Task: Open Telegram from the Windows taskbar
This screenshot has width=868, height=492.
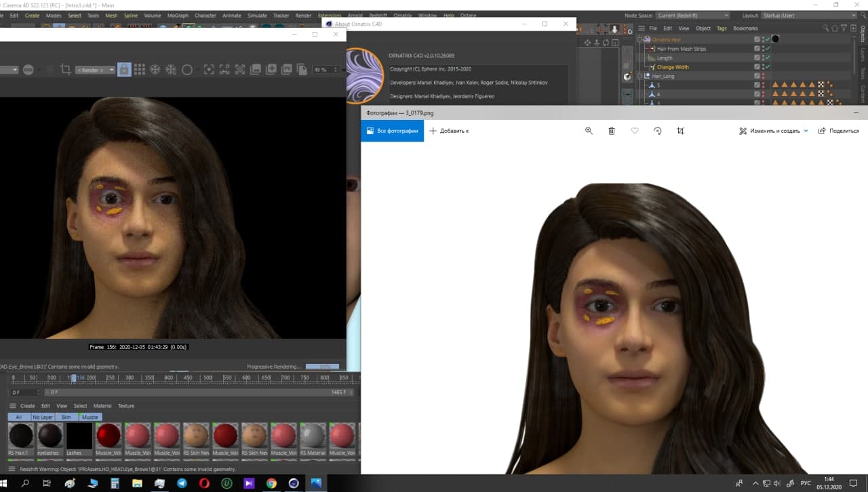Action: coord(182,483)
